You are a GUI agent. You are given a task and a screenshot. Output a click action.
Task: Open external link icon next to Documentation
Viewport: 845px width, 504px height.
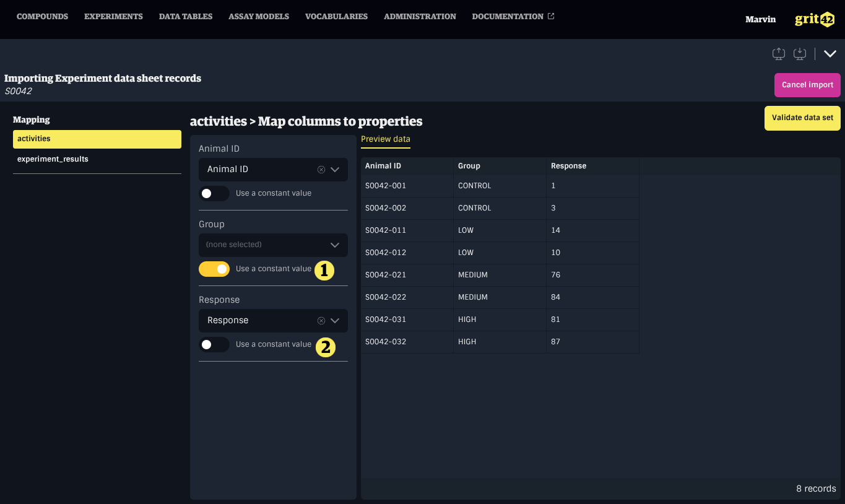[x=551, y=16]
